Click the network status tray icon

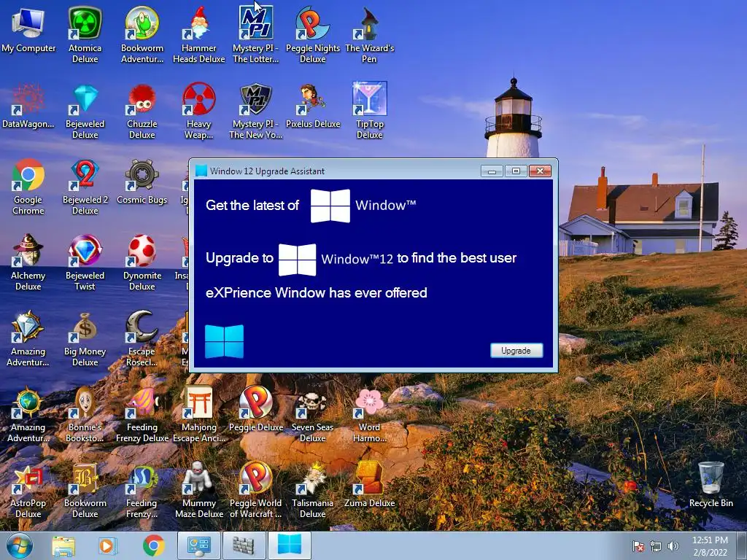656,546
